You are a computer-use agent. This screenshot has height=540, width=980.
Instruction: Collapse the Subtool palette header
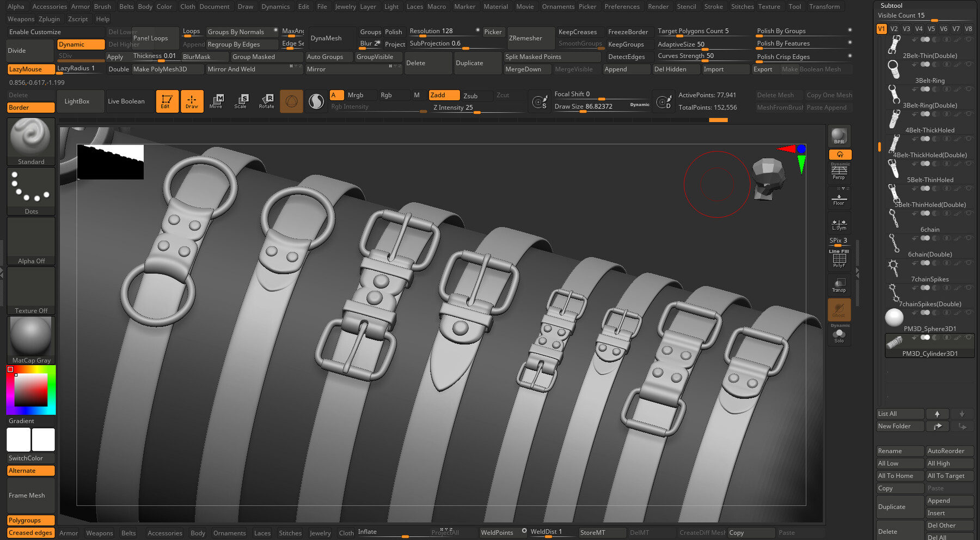click(891, 5)
